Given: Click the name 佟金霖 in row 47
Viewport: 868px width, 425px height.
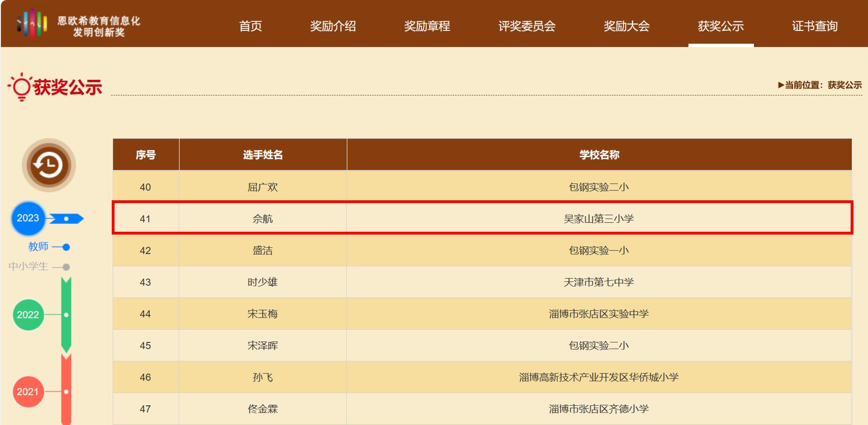Looking at the screenshot, I should click(263, 409).
